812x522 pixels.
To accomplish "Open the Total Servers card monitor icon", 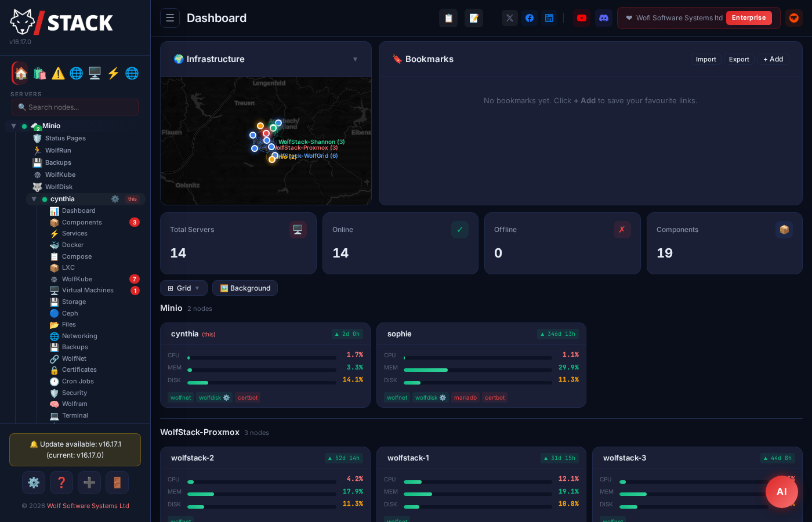I will click(298, 230).
